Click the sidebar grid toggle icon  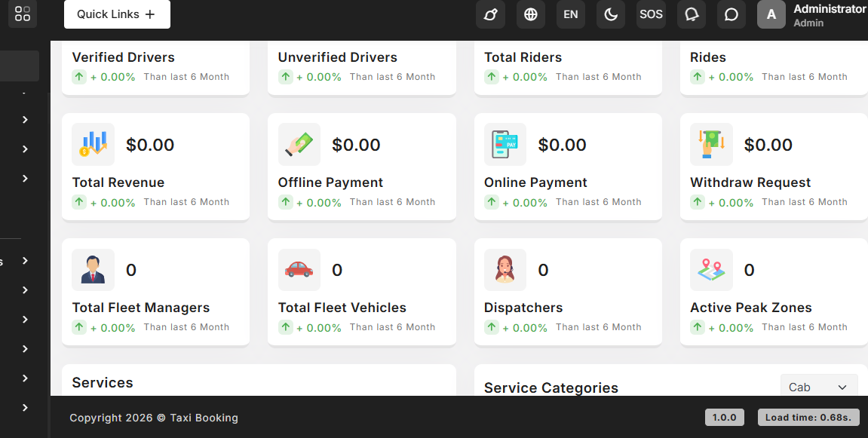pos(23,14)
